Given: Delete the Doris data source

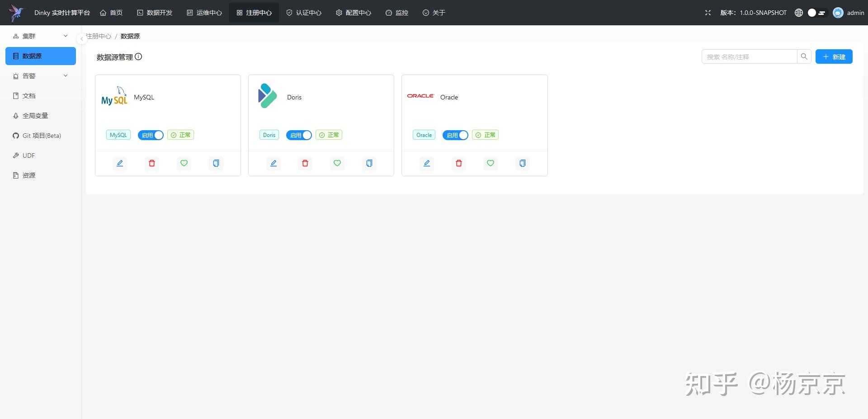Looking at the screenshot, I should [x=305, y=163].
